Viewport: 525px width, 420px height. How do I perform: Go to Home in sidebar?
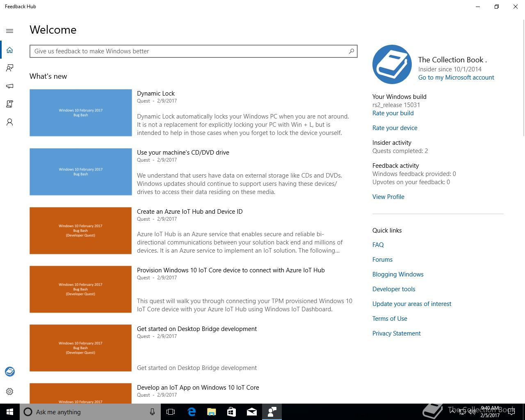click(10, 50)
